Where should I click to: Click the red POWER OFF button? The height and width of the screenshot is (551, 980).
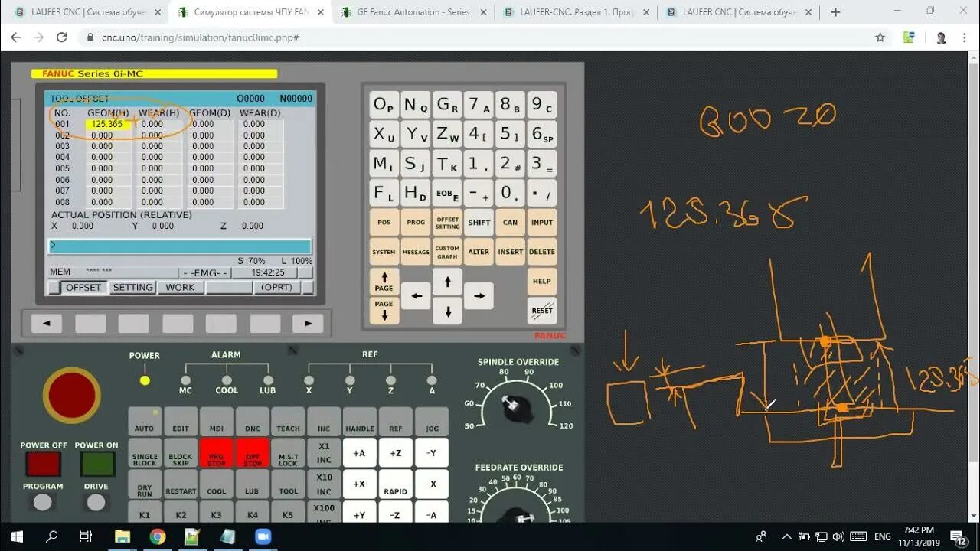pyautogui.click(x=43, y=464)
